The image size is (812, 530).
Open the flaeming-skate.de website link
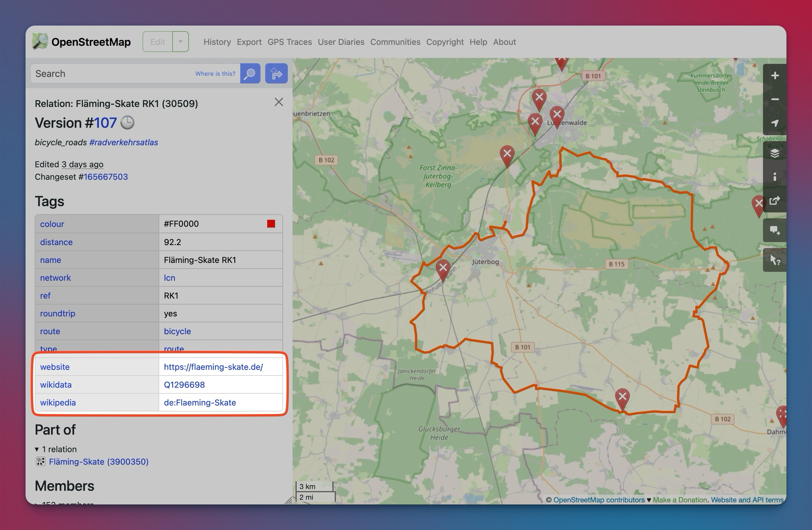[213, 367]
